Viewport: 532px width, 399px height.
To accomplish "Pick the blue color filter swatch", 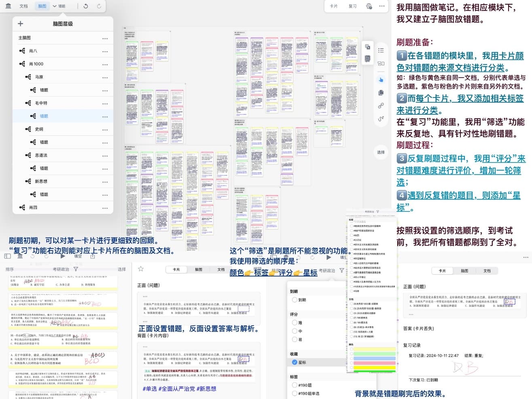I will pos(374,358).
